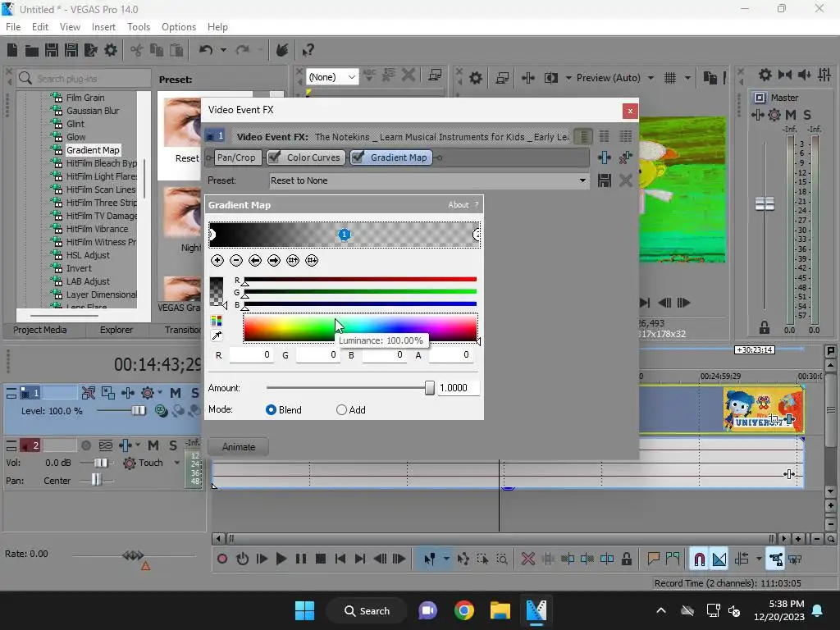Open Project Properties gear icon
Viewport: 840px width, 630px height.
[x=111, y=50]
